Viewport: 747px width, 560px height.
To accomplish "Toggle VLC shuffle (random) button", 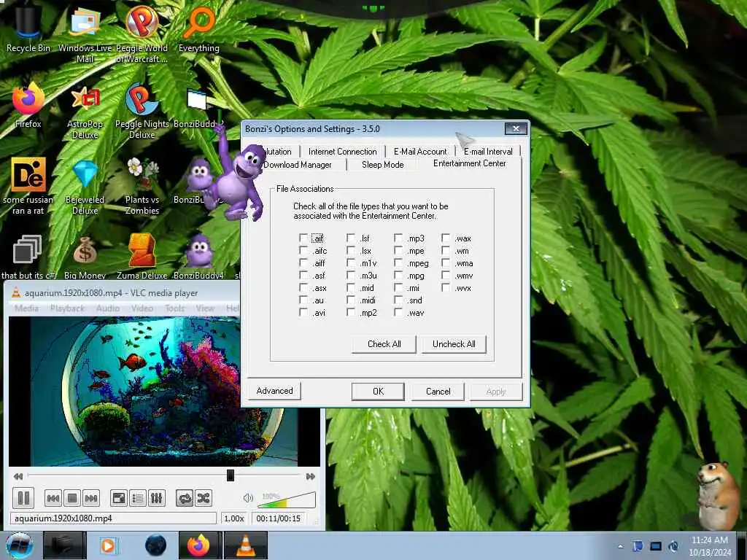I will coord(204,499).
